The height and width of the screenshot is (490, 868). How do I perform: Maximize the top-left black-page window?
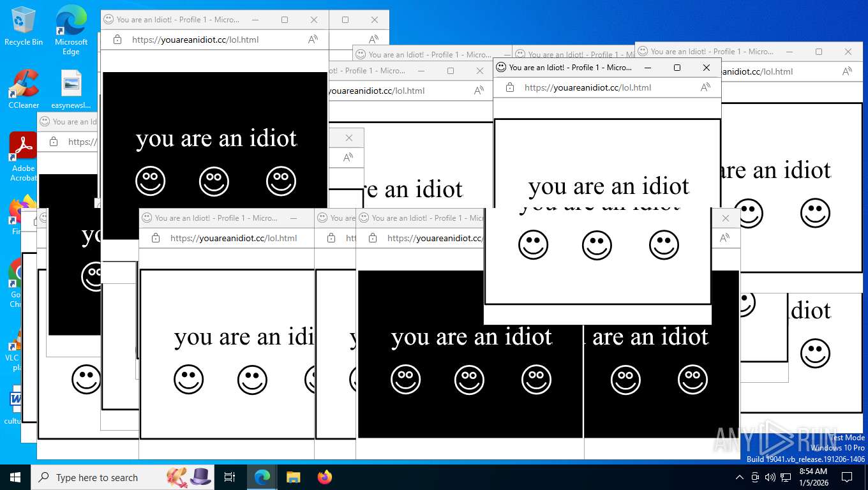285,20
